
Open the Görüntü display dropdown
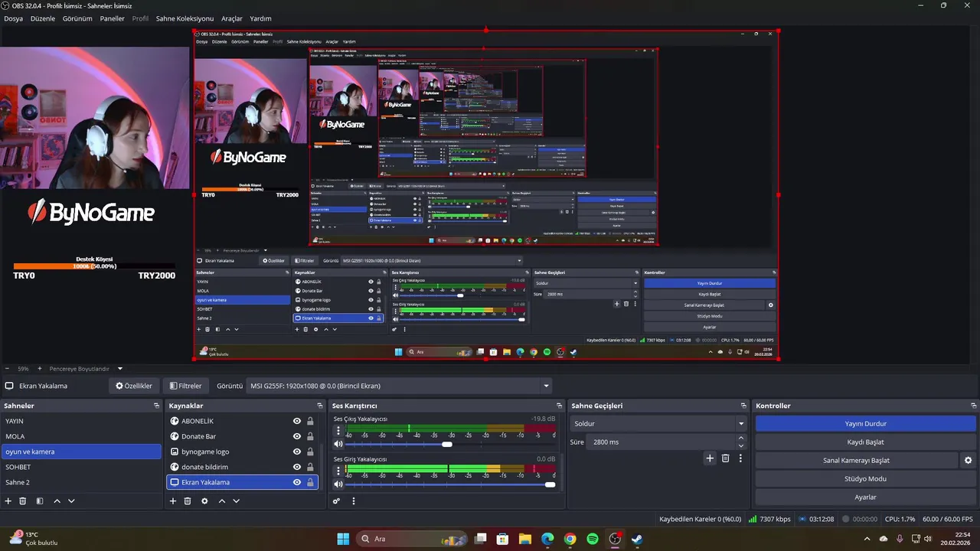click(399, 386)
